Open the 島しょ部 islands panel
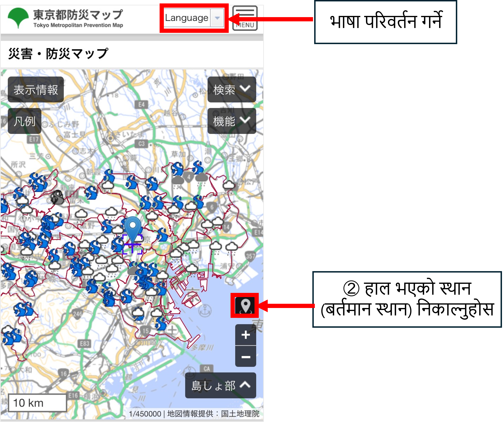504x422 pixels. pos(220,386)
